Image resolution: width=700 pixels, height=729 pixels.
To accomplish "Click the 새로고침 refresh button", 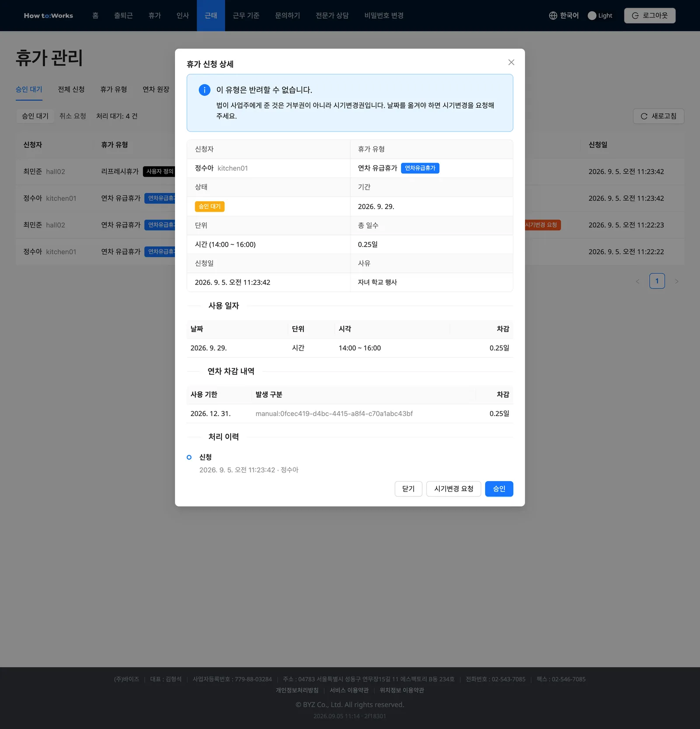I will [658, 116].
